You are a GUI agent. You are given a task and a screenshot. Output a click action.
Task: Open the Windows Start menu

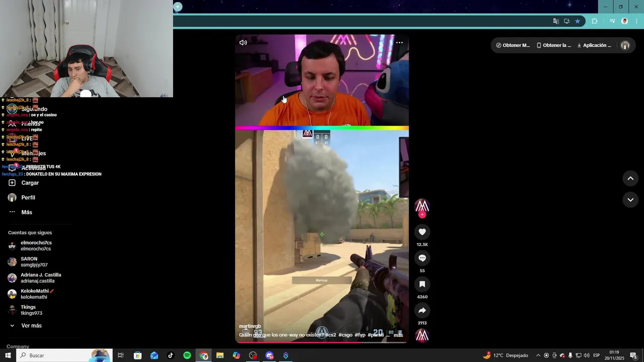coord(8,355)
